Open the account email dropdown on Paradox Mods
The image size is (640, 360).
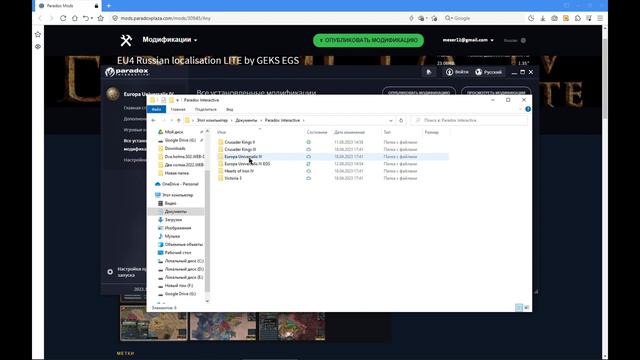(x=468, y=40)
